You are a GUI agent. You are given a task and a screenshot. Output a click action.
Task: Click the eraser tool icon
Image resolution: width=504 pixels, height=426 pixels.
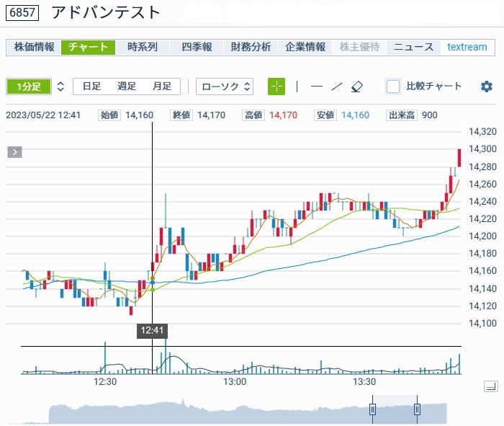[x=357, y=86]
